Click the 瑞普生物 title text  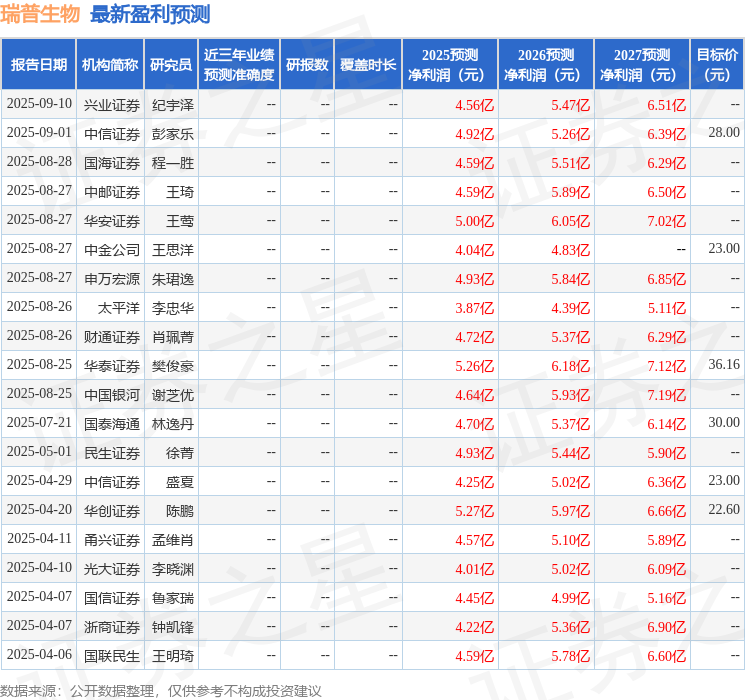point(40,14)
